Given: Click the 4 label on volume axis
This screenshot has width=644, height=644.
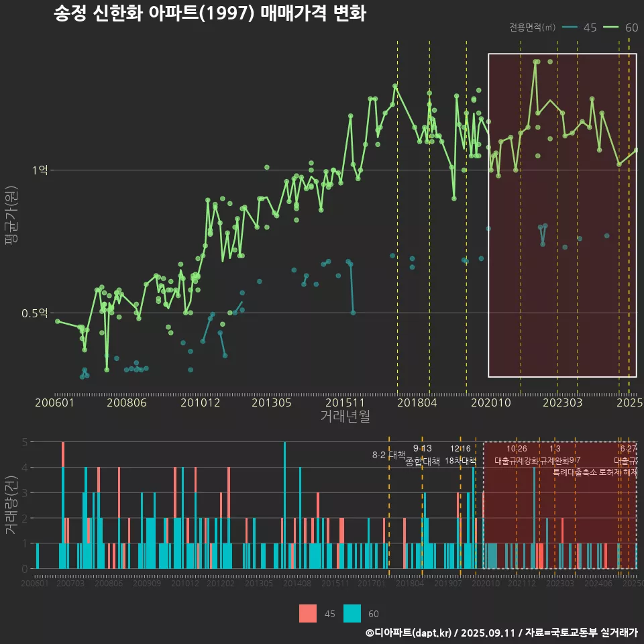Looking at the screenshot, I should tap(25, 468).
